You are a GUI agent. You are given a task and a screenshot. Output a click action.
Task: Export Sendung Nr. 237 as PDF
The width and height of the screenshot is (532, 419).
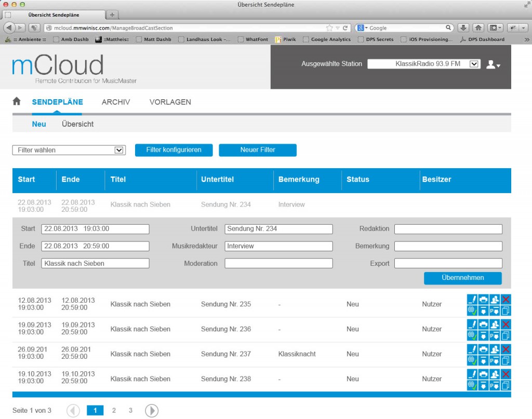[495, 360]
